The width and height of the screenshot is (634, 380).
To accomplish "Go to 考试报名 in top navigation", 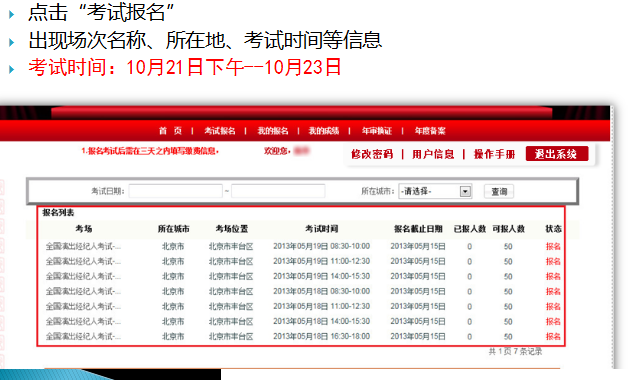I will point(220,131).
